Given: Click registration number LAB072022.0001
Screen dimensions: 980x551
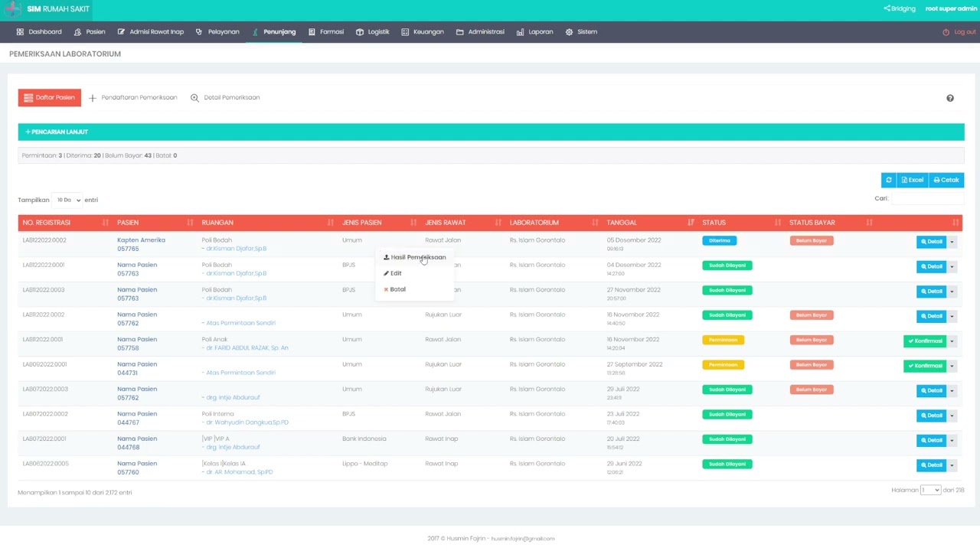Looking at the screenshot, I should tap(44, 439).
